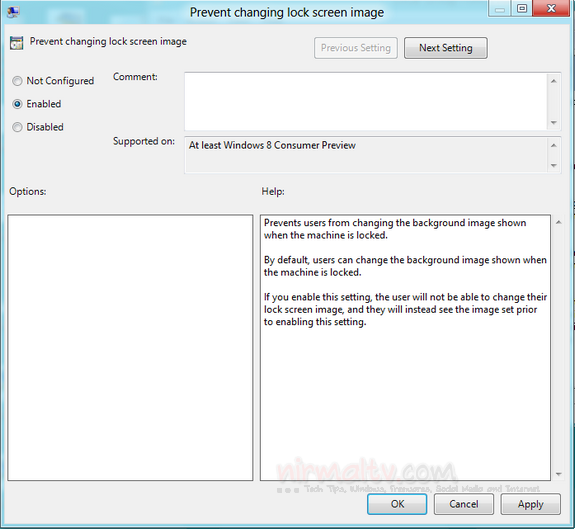Click inside the Comment text field
This screenshot has width=575, height=529.
(366, 102)
